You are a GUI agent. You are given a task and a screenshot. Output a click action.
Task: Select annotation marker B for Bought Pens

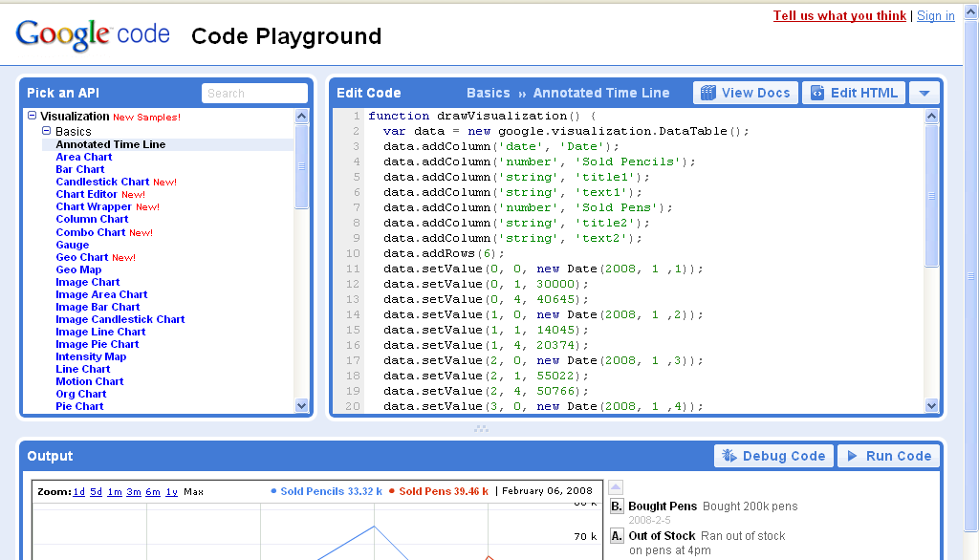[x=617, y=506]
